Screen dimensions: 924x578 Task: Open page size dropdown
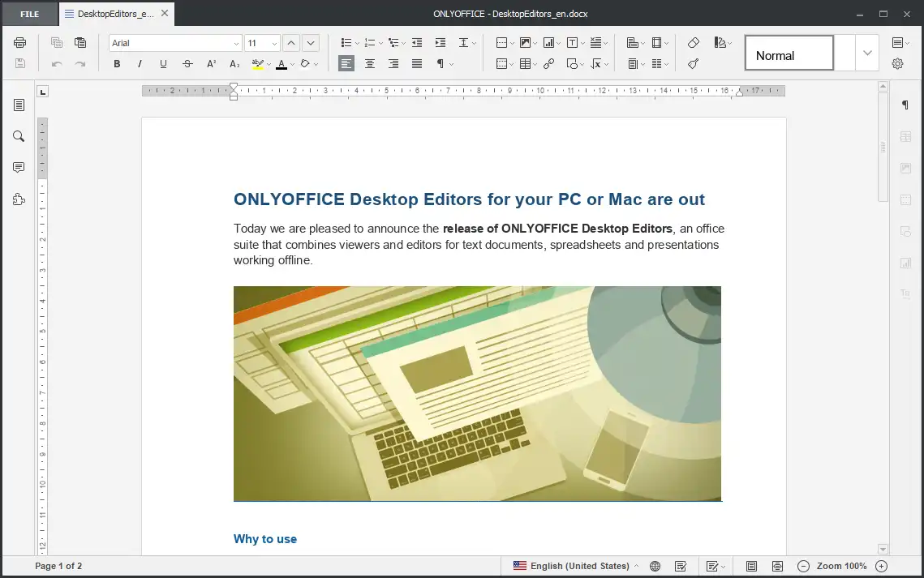[667, 43]
